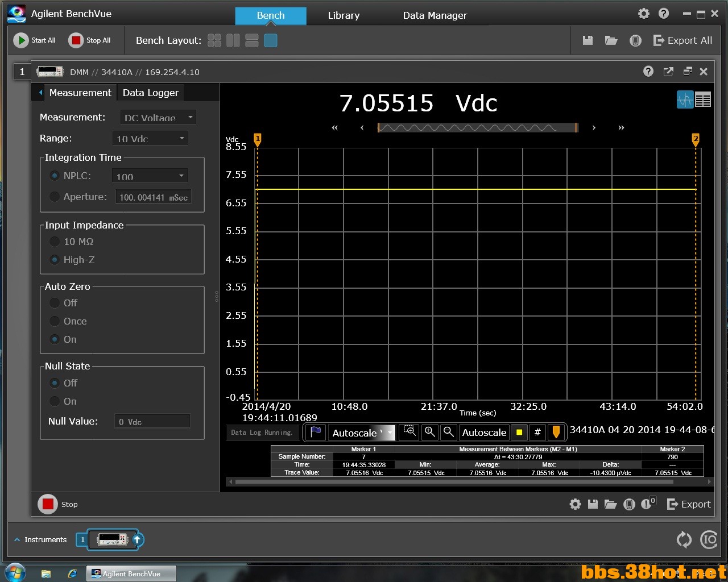The image size is (728, 582).
Task: Set Null State to On
Action: [55, 401]
